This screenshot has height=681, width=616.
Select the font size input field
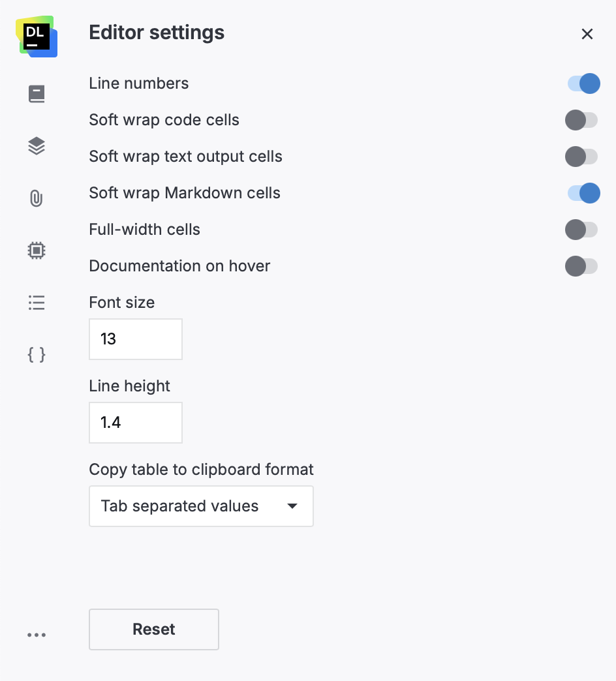[x=135, y=339]
